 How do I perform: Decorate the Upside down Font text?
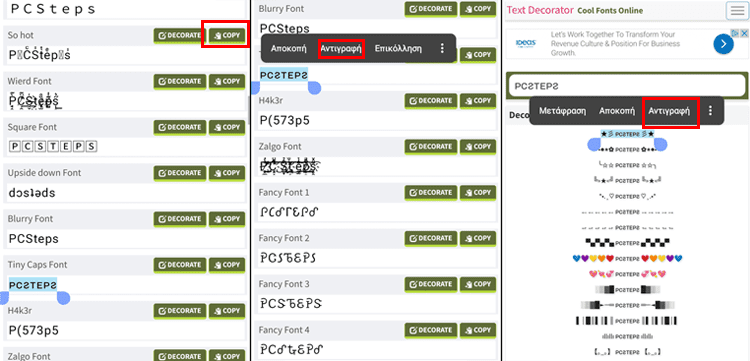180,173
